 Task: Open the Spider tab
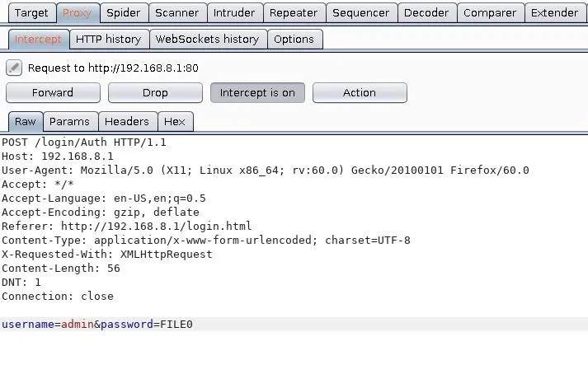pos(124,13)
